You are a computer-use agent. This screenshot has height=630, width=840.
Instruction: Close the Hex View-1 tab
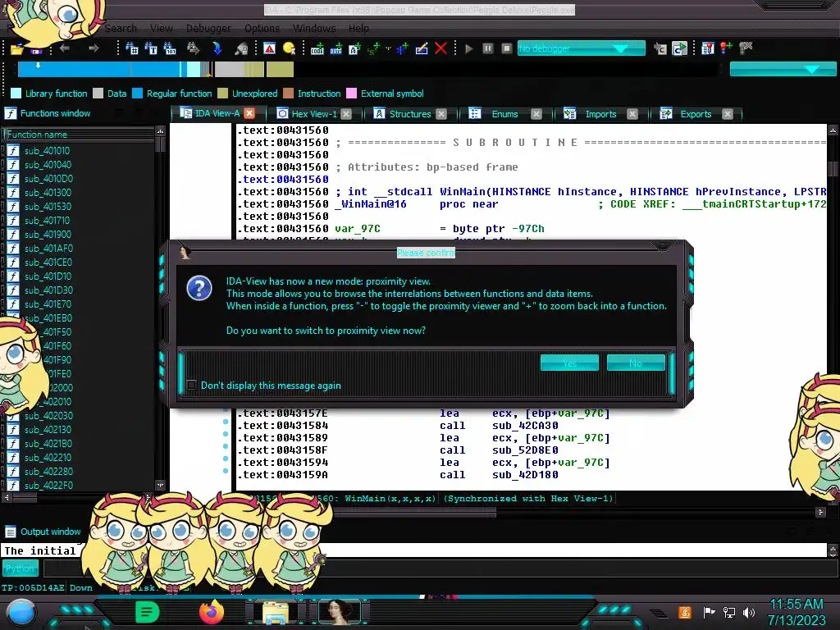coord(346,114)
